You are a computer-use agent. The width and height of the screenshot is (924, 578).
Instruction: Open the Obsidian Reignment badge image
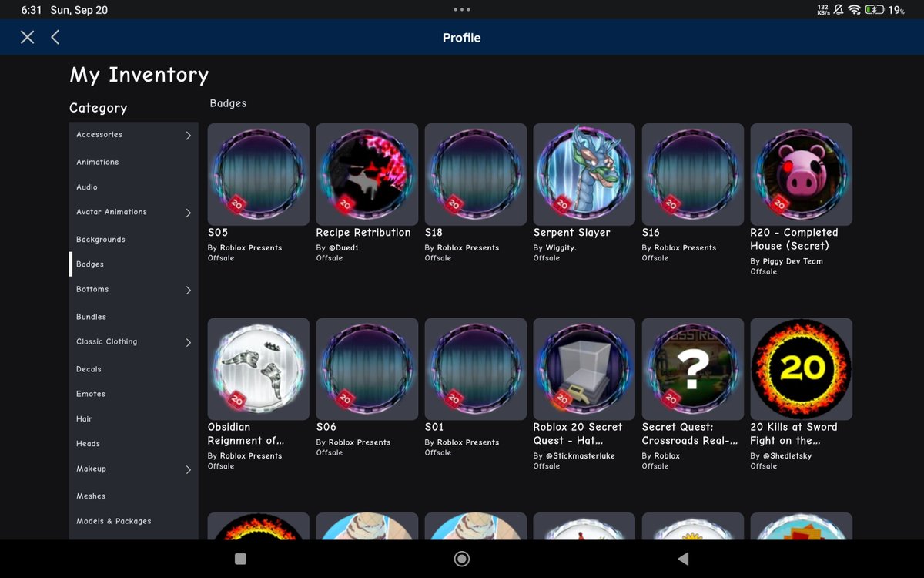(x=259, y=369)
